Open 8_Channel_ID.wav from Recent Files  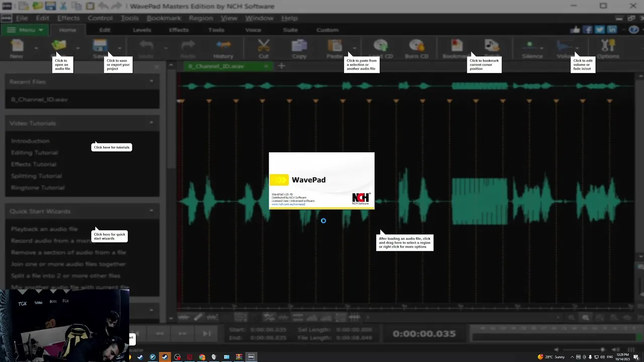(x=39, y=100)
